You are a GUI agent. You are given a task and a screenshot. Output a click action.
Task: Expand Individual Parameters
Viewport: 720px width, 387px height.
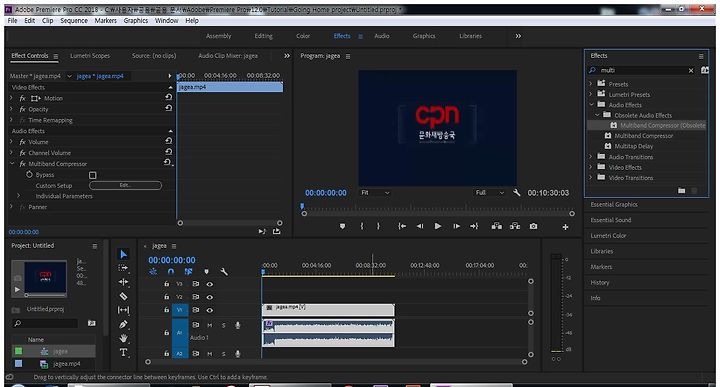18,196
